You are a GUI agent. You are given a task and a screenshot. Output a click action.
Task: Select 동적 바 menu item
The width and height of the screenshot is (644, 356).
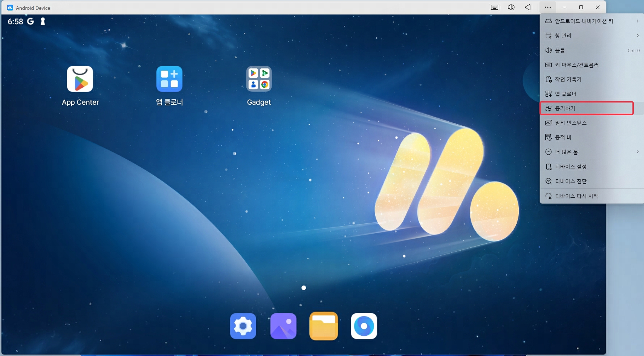pos(592,137)
